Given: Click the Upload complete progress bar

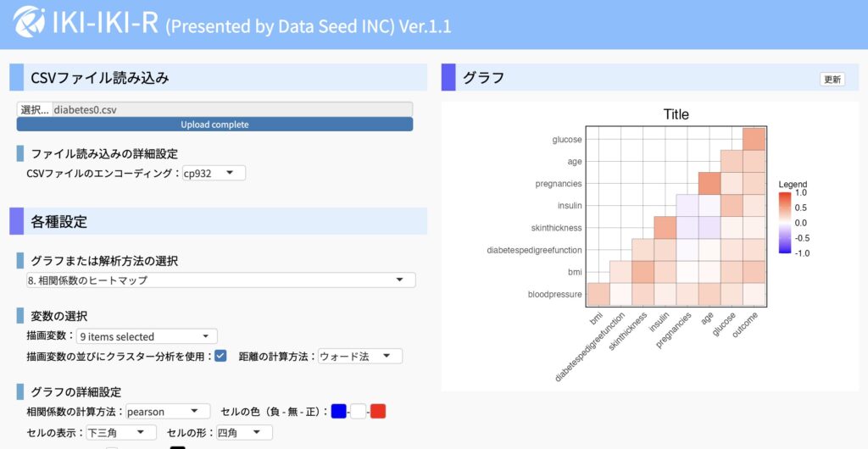Looking at the screenshot, I should point(214,125).
